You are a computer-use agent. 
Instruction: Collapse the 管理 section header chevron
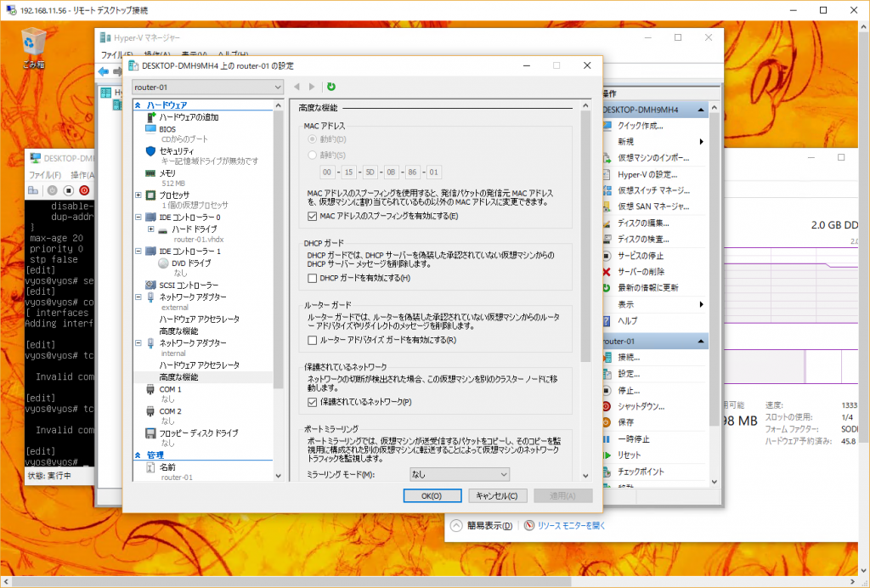pyautogui.click(x=138, y=455)
